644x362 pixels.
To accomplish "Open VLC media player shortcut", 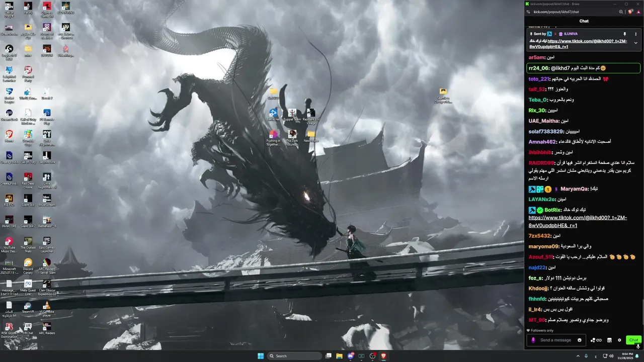I will [47, 309].
